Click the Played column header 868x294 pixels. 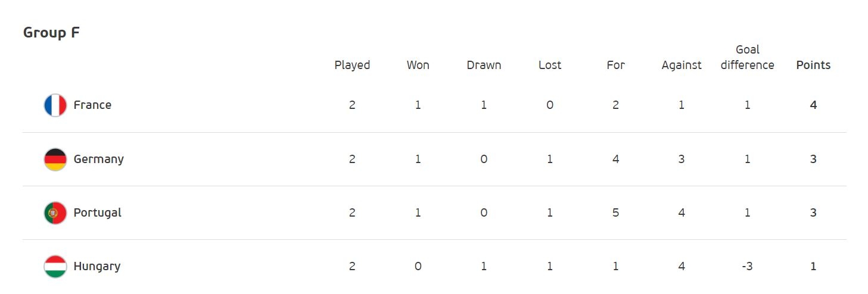coord(352,65)
